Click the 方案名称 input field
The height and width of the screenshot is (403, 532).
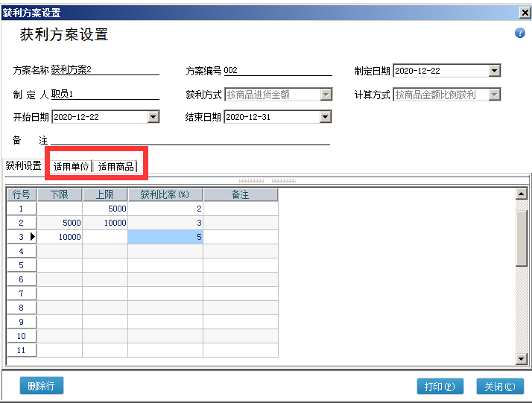click(x=104, y=70)
